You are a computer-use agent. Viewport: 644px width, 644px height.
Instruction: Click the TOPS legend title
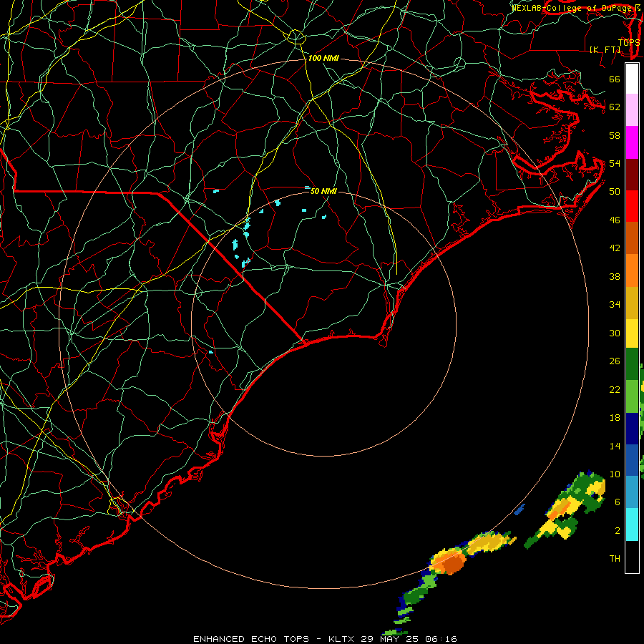(629, 42)
